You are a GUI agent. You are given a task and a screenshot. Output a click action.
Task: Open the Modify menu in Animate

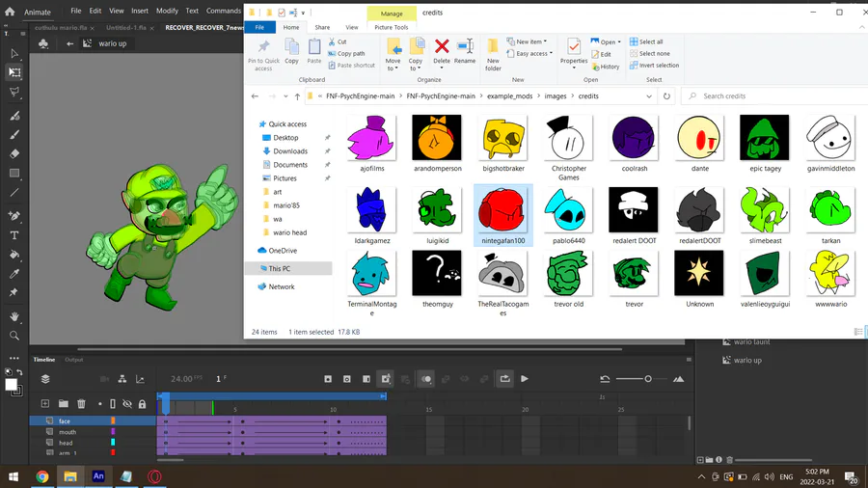click(x=167, y=11)
